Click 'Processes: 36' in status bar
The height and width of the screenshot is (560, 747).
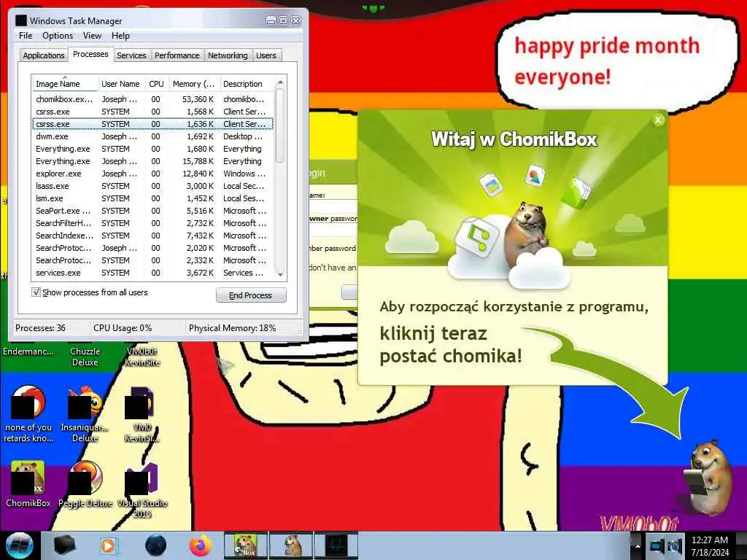click(41, 328)
